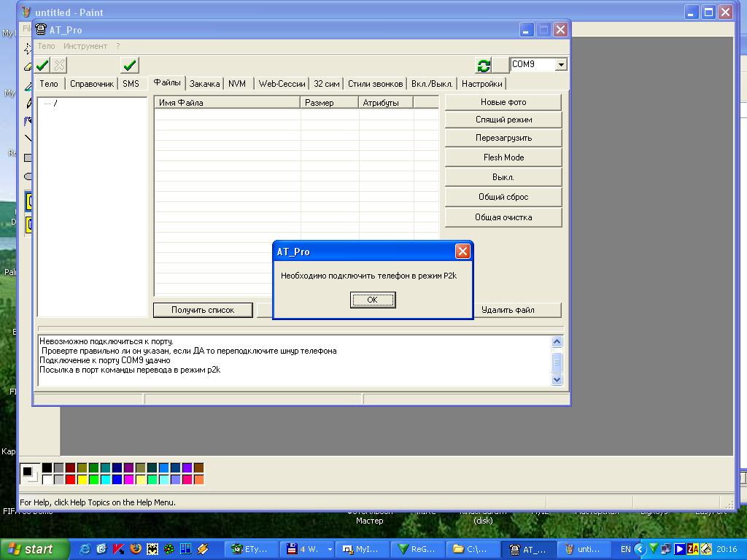This screenshot has width=747, height=560.
Task: Click the Спящий режим button
Action: pos(503,120)
